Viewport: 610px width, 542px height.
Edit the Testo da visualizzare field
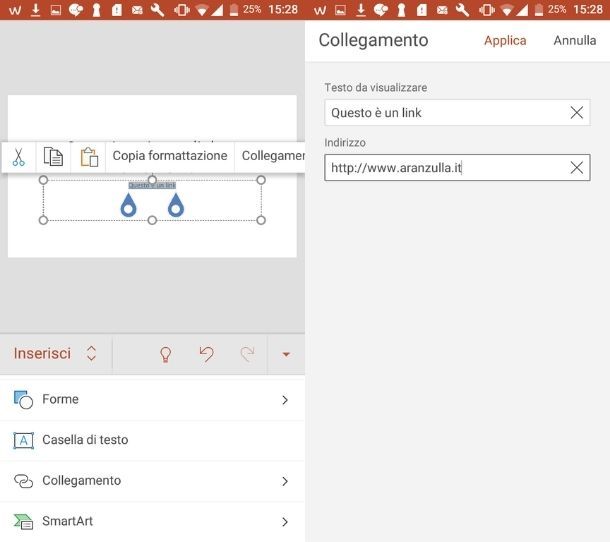coord(457,113)
